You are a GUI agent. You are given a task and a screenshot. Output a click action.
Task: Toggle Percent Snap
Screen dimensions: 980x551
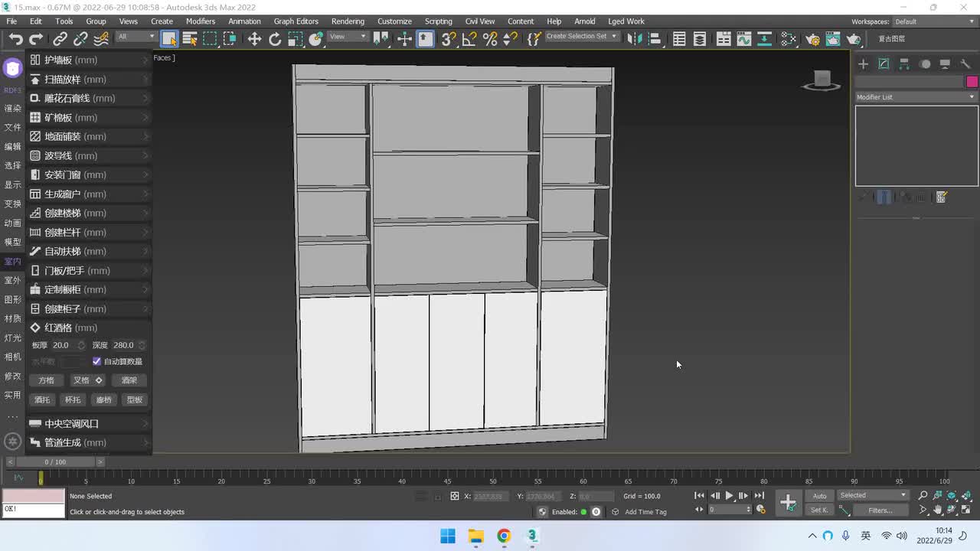coord(490,39)
